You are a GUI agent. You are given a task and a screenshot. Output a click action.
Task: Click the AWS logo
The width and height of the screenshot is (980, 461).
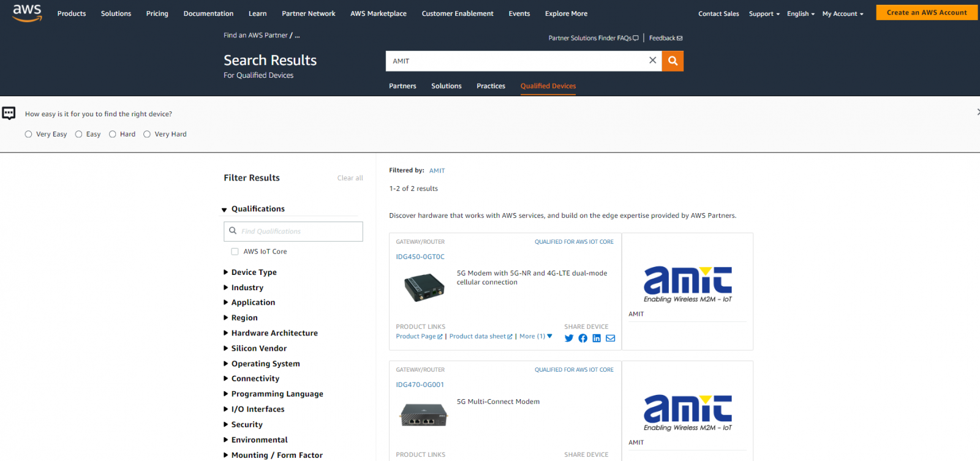pos(27,13)
